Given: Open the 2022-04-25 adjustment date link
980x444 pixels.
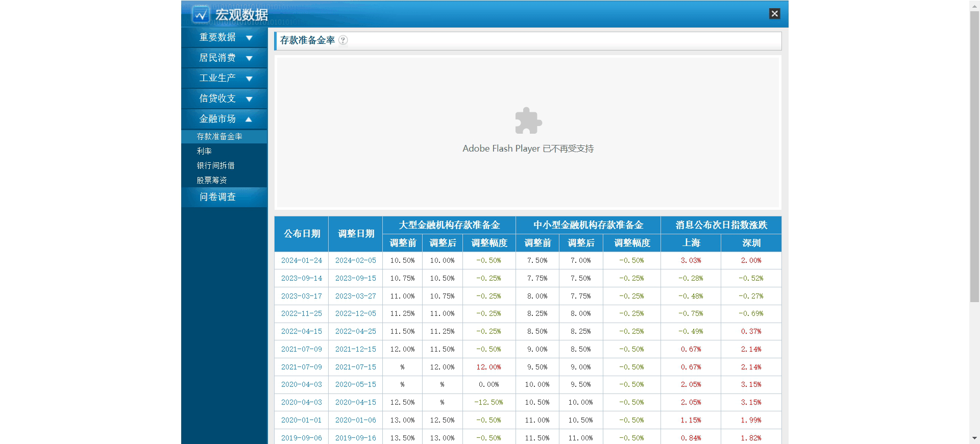Looking at the screenshot, I should click(x=356, y=331).
